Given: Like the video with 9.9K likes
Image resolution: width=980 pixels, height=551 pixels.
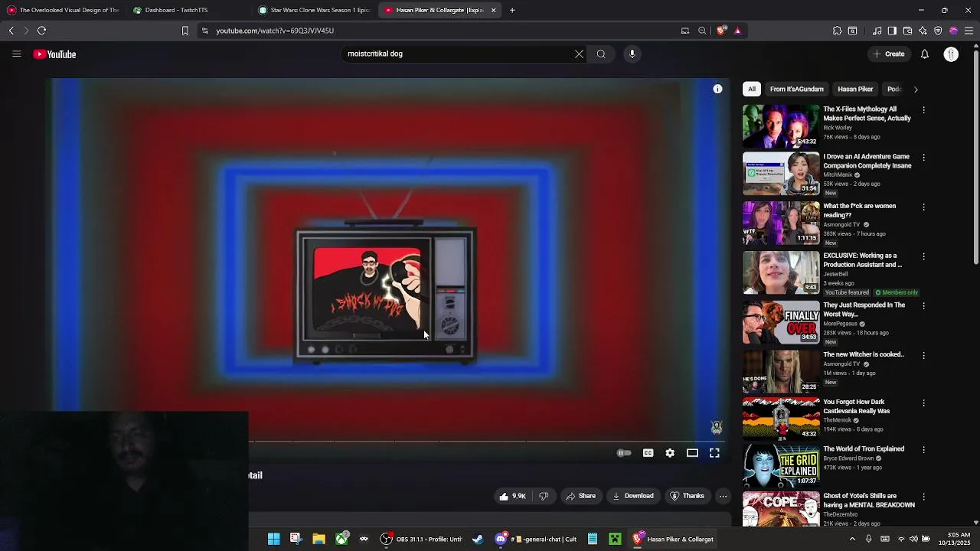Looking at the screenshot, I should 512,496.
